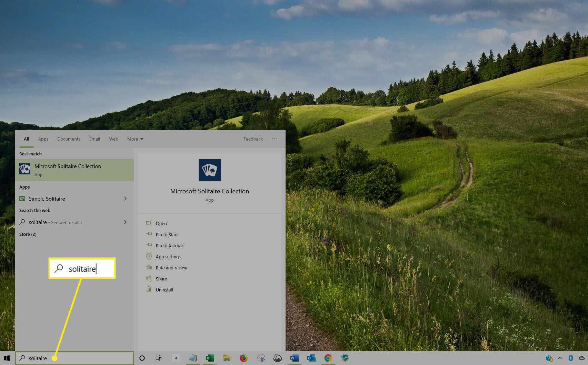Launch Excel from the taskbar
The width and height of the screenshot is (588, 365).
tap(210, 358)
